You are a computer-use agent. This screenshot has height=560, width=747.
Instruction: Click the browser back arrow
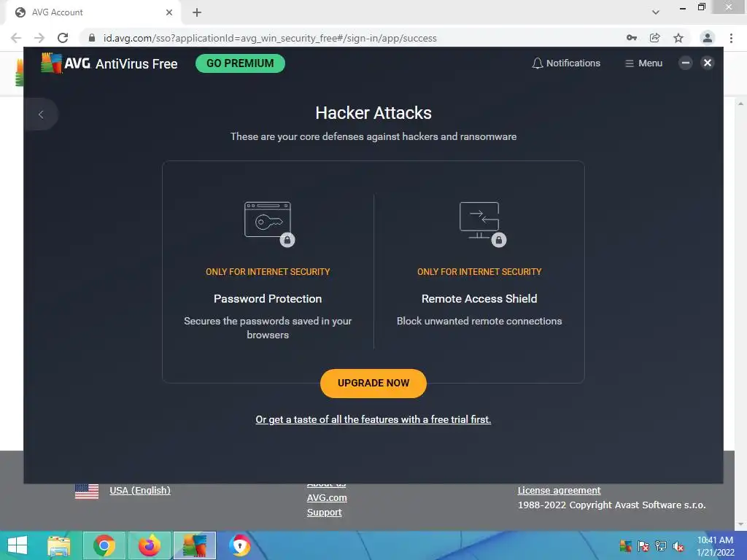pyautogui.click(x=16, y=38)
